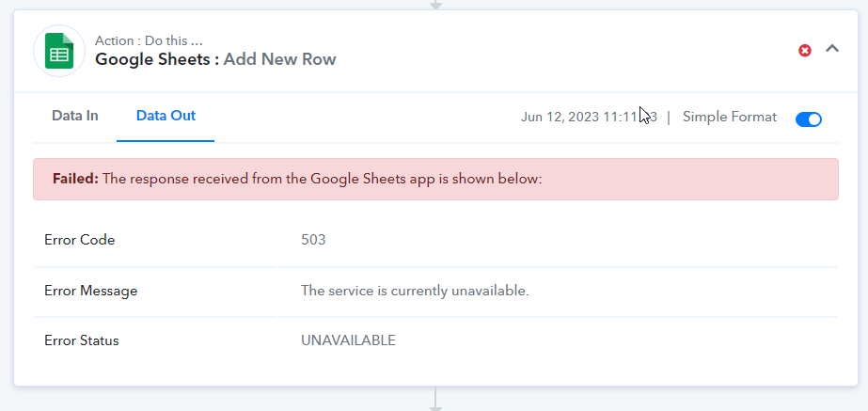Click the Google Sheets app name text
The image size is (868, 411).
point(152,59)
